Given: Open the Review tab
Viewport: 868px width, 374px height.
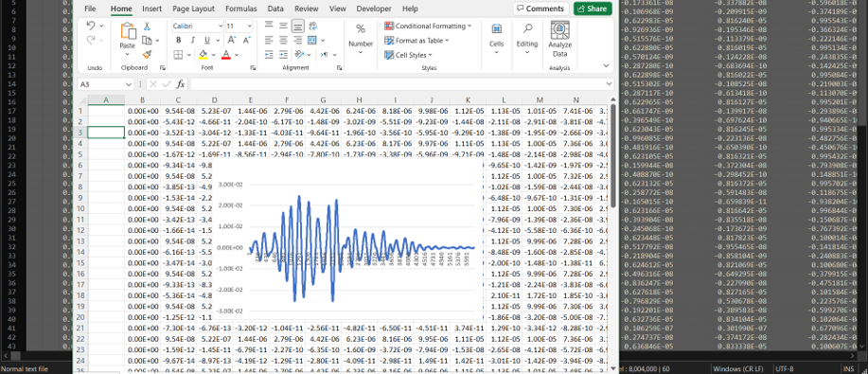Looking at the screenshot, I should (306, 9).
